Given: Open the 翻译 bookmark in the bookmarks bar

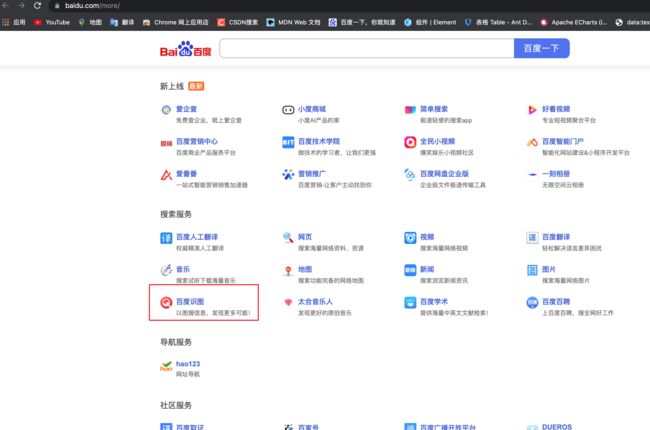Looking at the screenshot, I should [122, 22].
